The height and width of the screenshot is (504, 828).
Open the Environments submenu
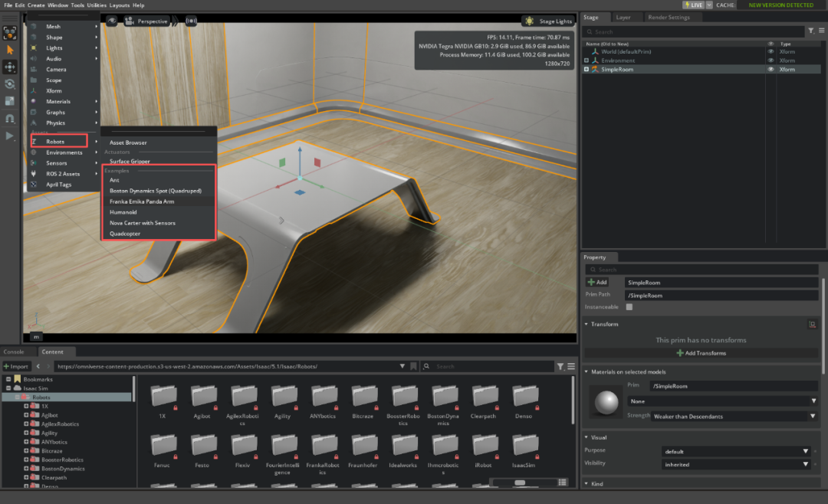tap(64, 152)
